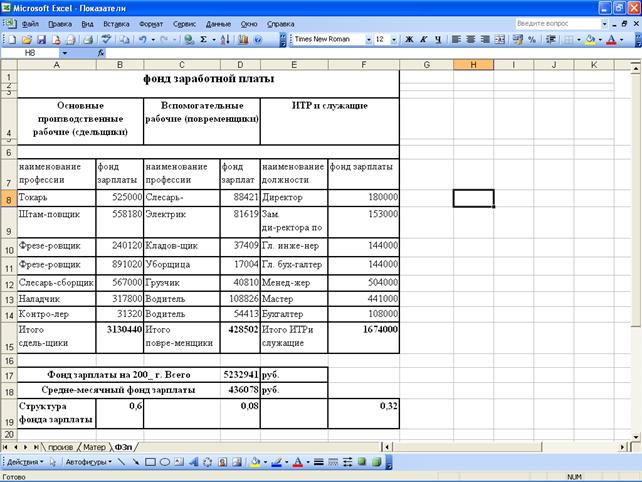Click the vertical scrollbar down arrow
Viewport: 642px width, 482px height.
pyautogui.click(x=636, y=437)
